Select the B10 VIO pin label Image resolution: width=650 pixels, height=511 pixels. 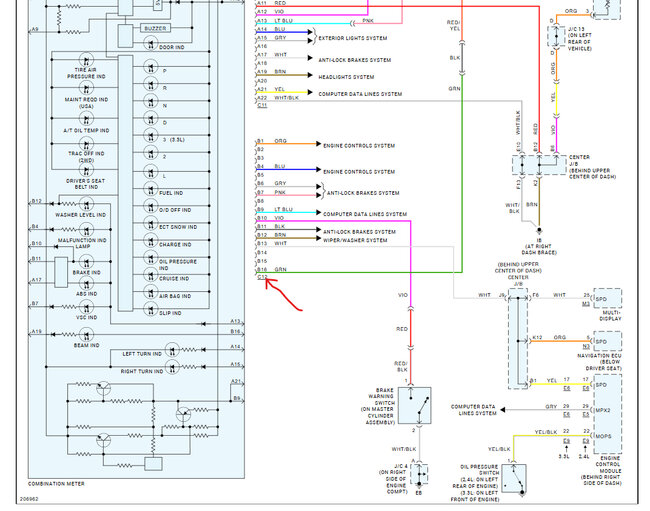tap(270, 218)
